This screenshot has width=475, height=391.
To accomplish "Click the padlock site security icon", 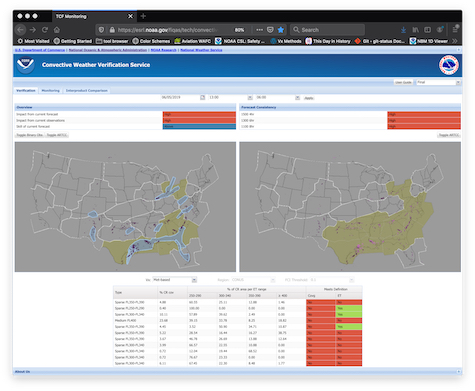I will (112, 30).
